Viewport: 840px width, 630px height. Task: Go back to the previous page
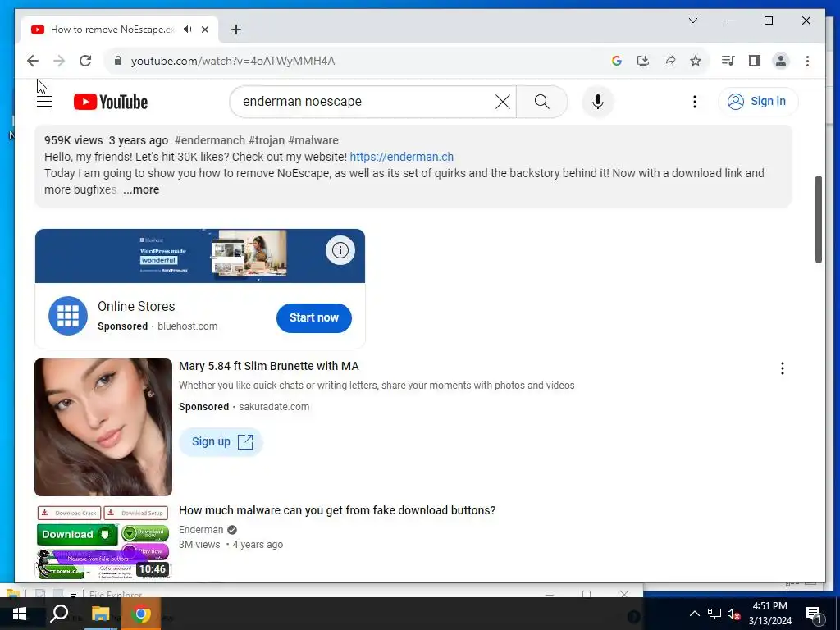33,61
